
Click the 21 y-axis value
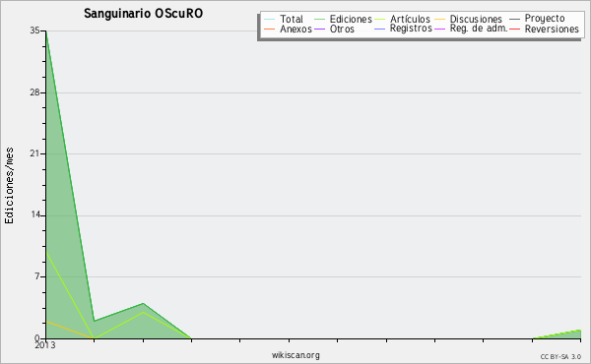click(34, 153)
